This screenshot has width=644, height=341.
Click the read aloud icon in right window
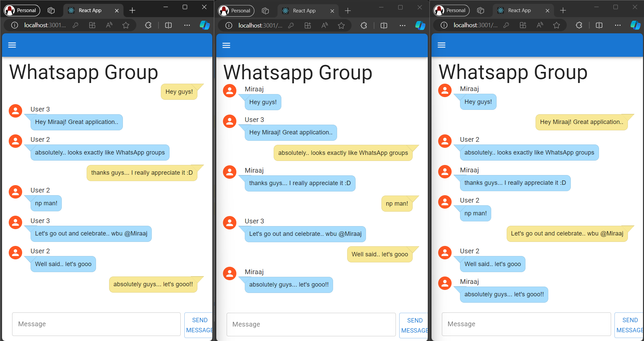click(x=540, y=25)
